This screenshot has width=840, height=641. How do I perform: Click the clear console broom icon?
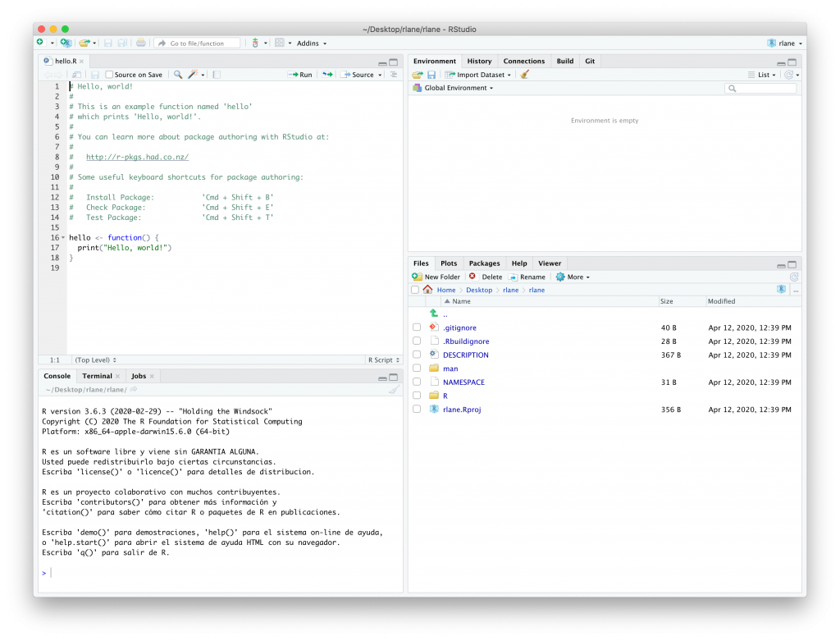pos(393,390)
